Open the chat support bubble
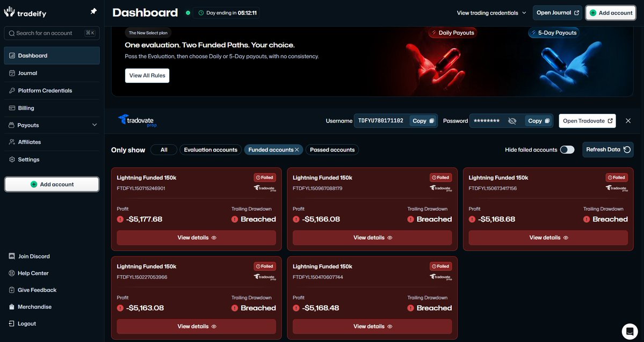644x342 pixels. click(x=629, y=331)
